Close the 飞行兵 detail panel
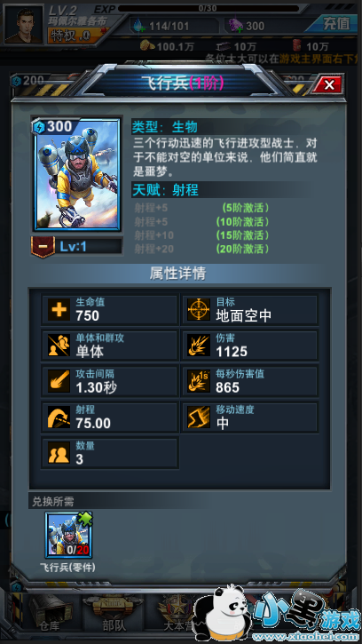The height and width of the screenshot is (644, 362). [329, 85]
